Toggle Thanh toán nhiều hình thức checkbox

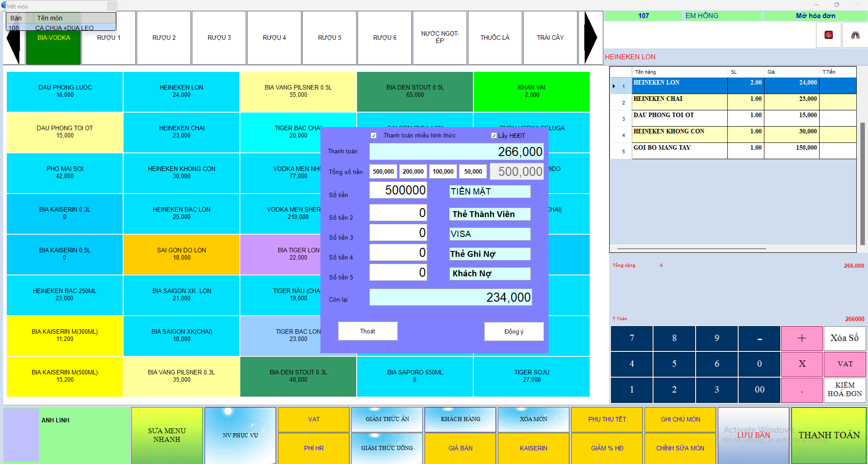[373, 136]
